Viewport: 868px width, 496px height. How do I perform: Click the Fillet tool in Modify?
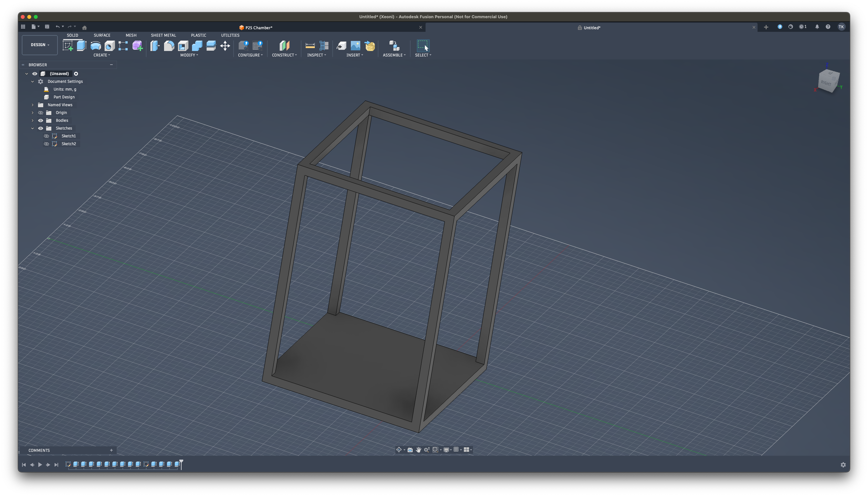pos(169,46)
